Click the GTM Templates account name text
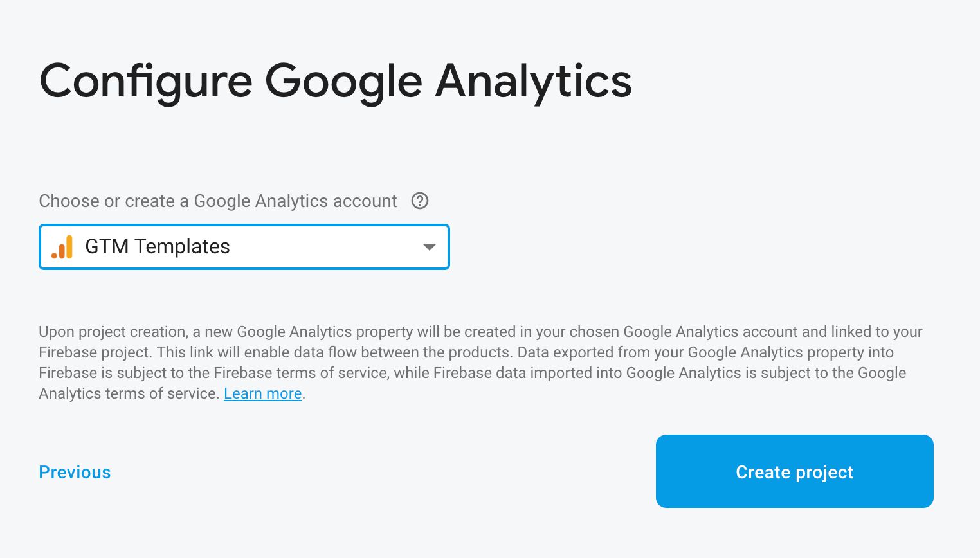This screenshot has width=980, height=558. click(x=158, y=247)
